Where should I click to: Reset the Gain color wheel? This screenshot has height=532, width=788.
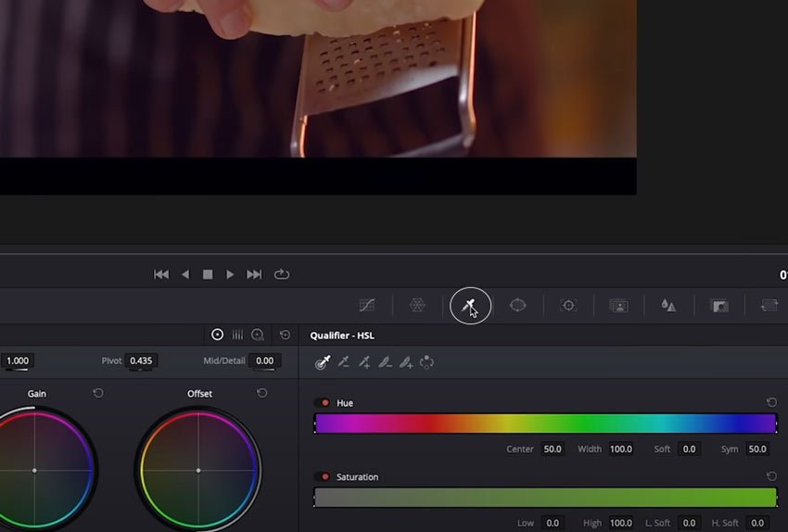[x=98, y=394]
